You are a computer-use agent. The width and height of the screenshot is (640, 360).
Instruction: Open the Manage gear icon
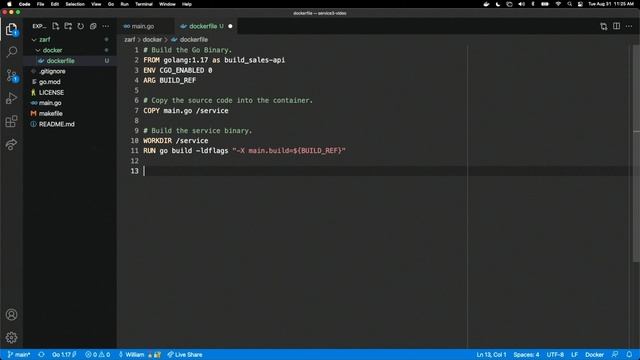11,338
